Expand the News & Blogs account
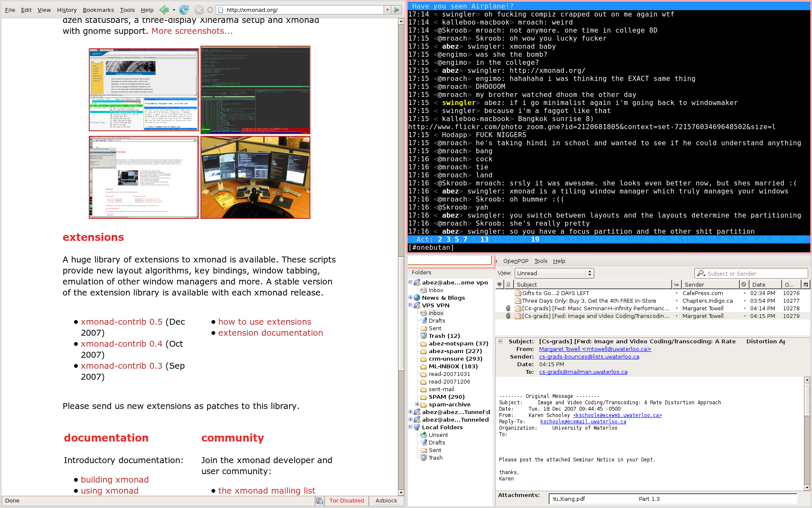812x508 pixels. pos(410,298)
